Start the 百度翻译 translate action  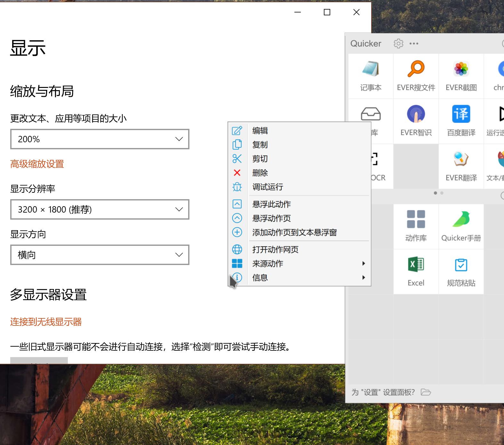(461, 121)
